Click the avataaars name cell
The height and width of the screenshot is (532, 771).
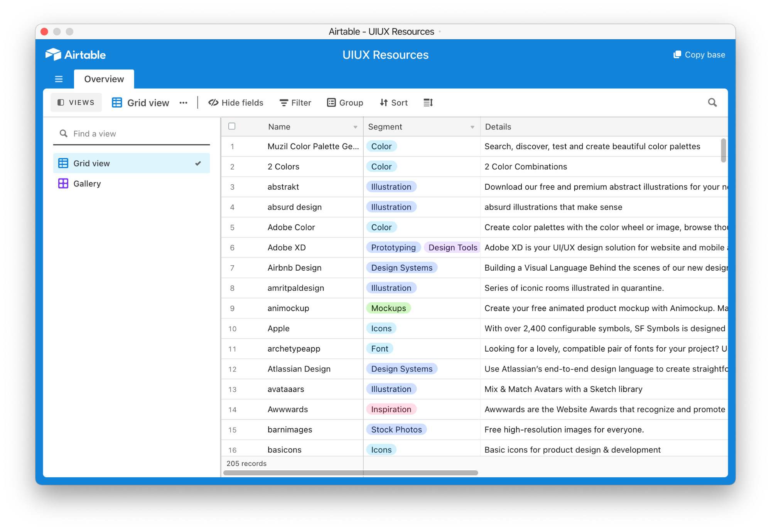[313, 389]
